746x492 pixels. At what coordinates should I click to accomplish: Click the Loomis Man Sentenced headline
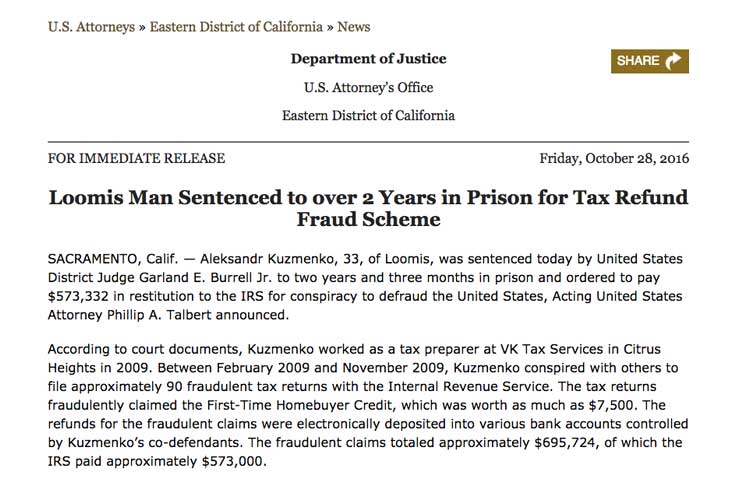(368, 208)
